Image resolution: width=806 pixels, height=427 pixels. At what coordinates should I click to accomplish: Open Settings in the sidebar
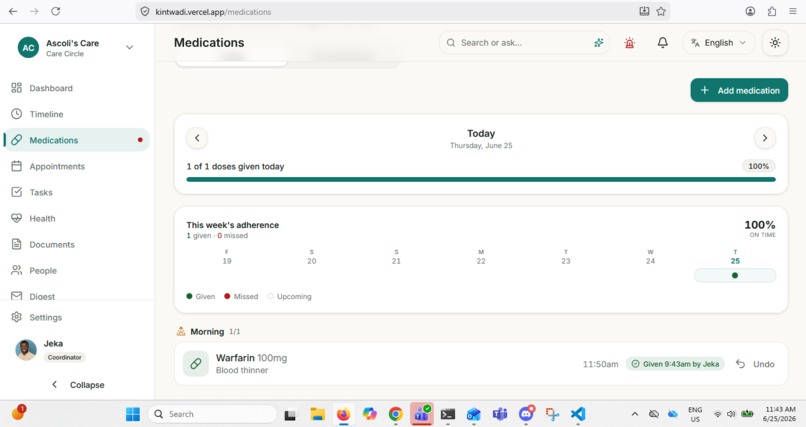point(76,317)
